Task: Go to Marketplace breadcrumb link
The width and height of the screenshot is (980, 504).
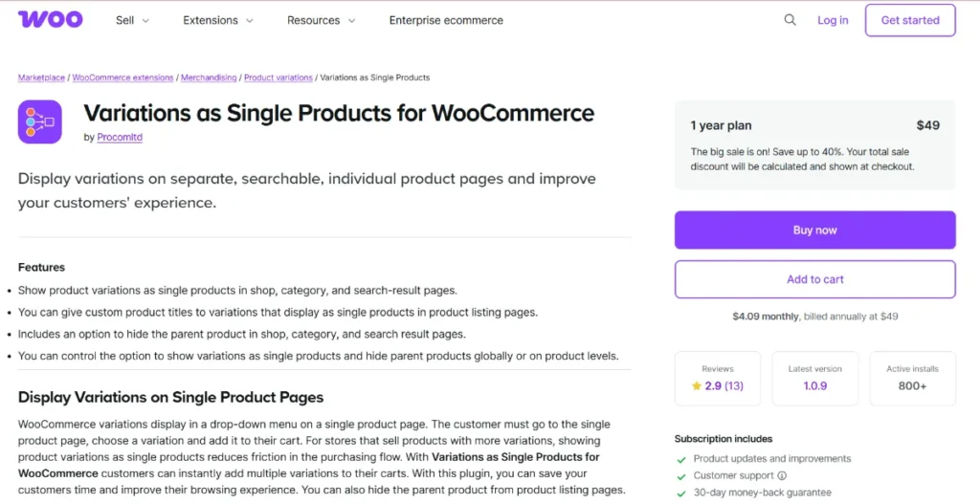Action: pos(41,77)
